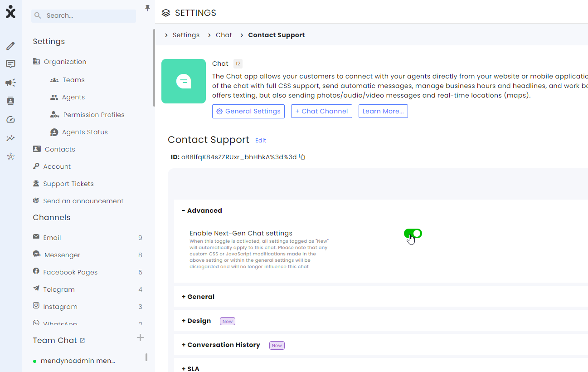This screenshot has width=588, height=372.
Task: Open the Organization settings item
Action: pyautogui.click(x=59, y=62)
